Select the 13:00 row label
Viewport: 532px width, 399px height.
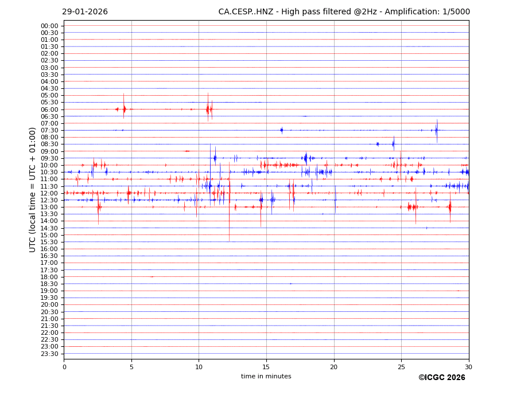pyautogui.click(x=49, y=207)
